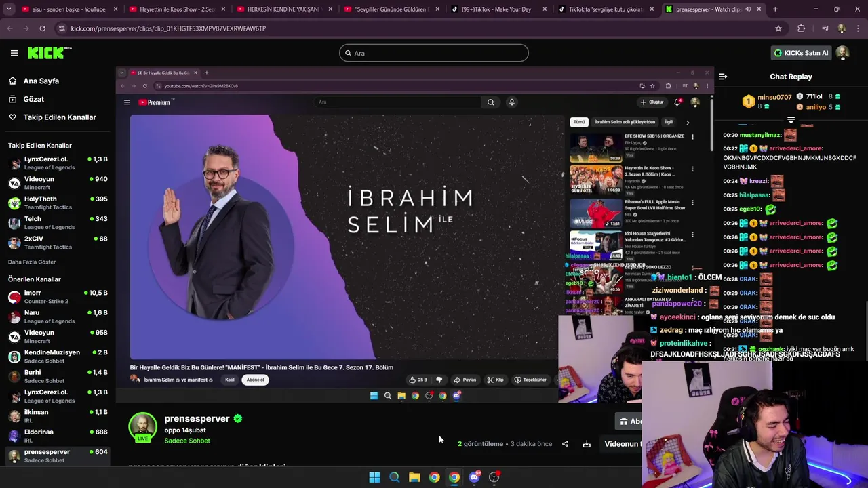
Task: Click the mustanyilmaz username in chat
Action: pos(760,135)
